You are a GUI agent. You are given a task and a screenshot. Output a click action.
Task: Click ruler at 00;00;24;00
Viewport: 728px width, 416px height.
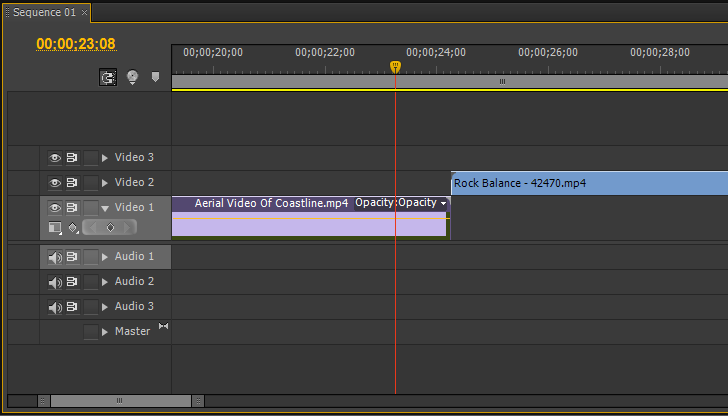[436, 52]
